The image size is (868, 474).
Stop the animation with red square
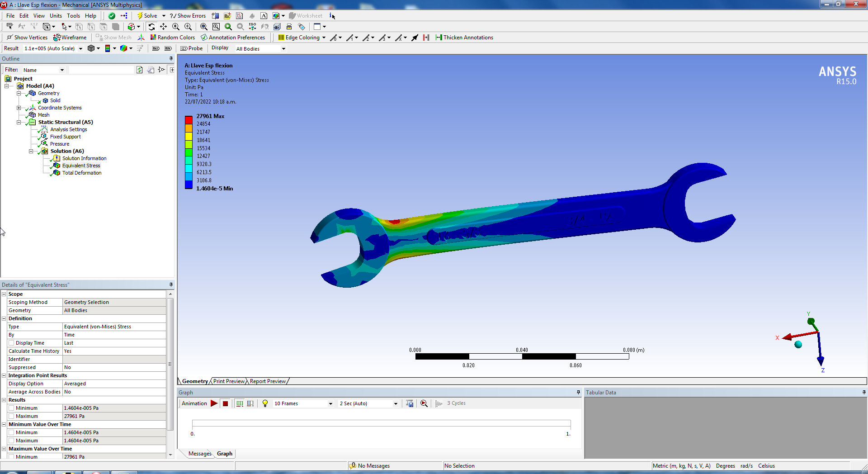[225, 403]
